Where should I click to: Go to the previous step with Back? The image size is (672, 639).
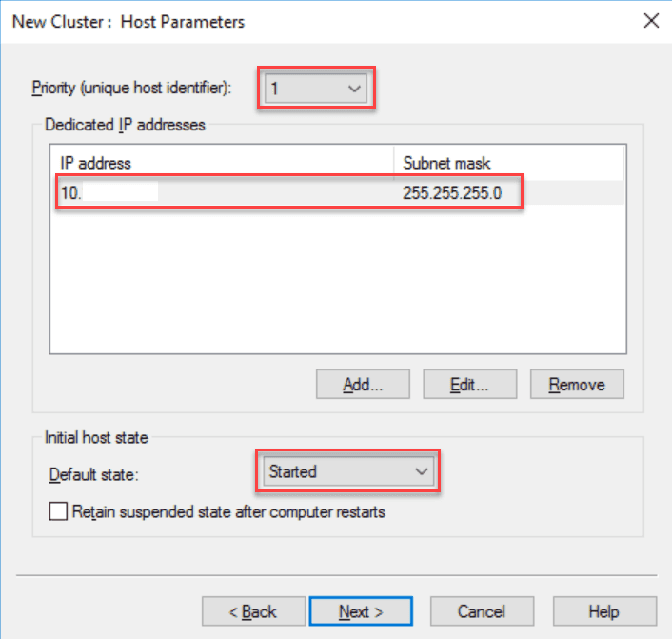[253, 611]
